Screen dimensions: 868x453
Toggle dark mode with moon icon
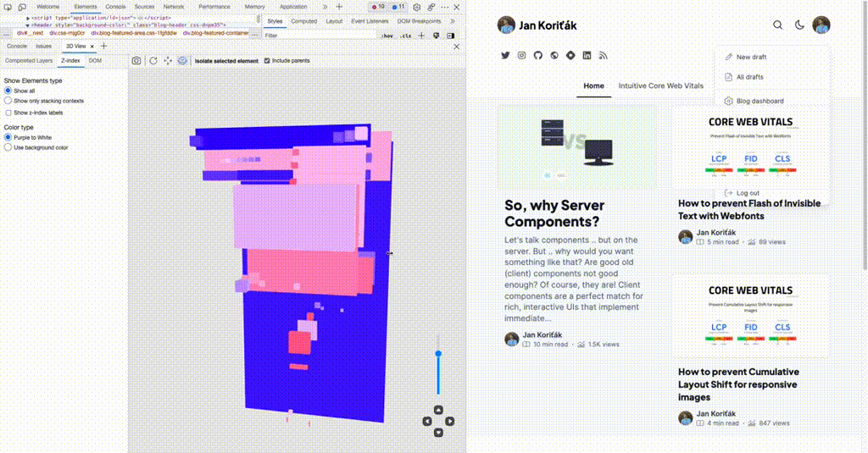pos(799,25)
